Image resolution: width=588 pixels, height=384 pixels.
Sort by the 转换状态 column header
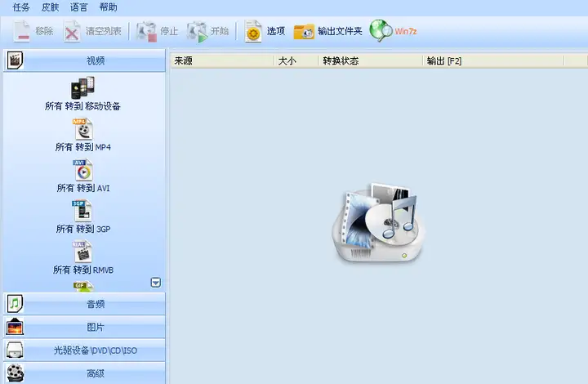(371, 60)
